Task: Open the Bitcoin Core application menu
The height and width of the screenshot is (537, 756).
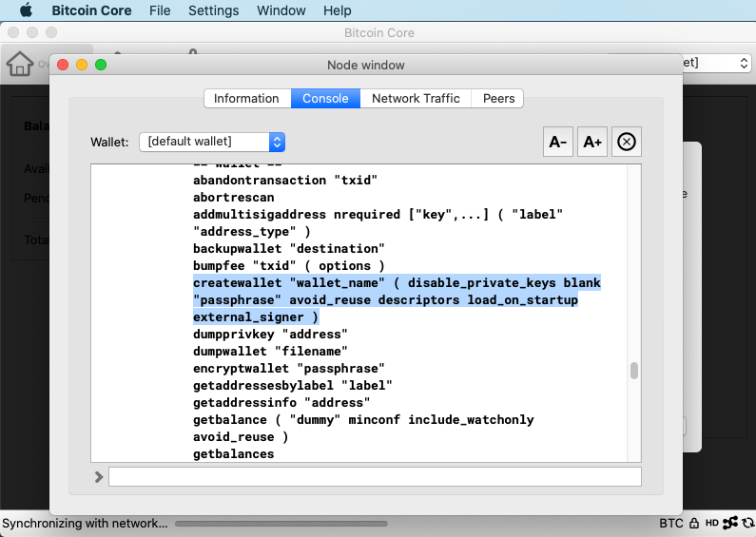Action: [x=91, y=10]
